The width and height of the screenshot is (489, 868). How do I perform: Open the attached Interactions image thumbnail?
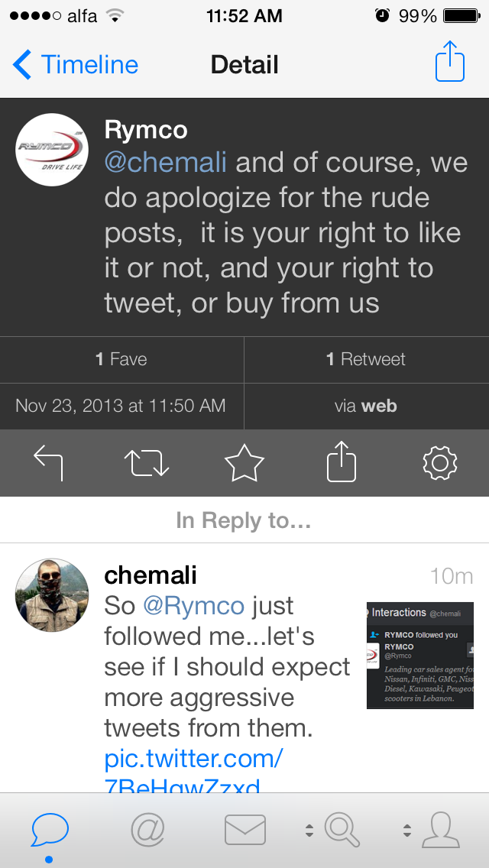[x=420, y=655]
